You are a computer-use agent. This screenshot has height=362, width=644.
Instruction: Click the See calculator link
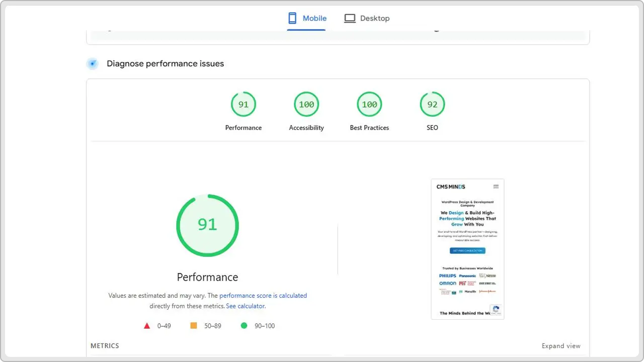point(245,306)
